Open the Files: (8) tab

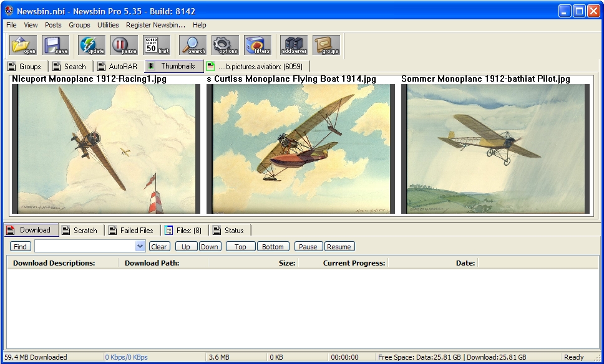click(x=185, y=231)
